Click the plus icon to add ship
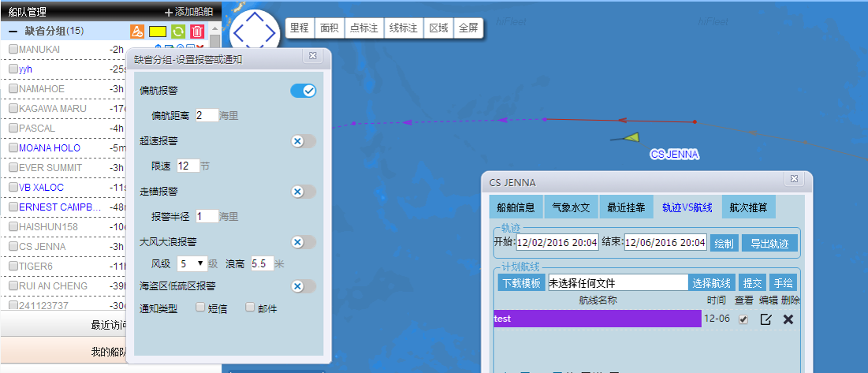The width and height of the screenshot is (868, 373). pyautogui.click(x=168, y=12)
